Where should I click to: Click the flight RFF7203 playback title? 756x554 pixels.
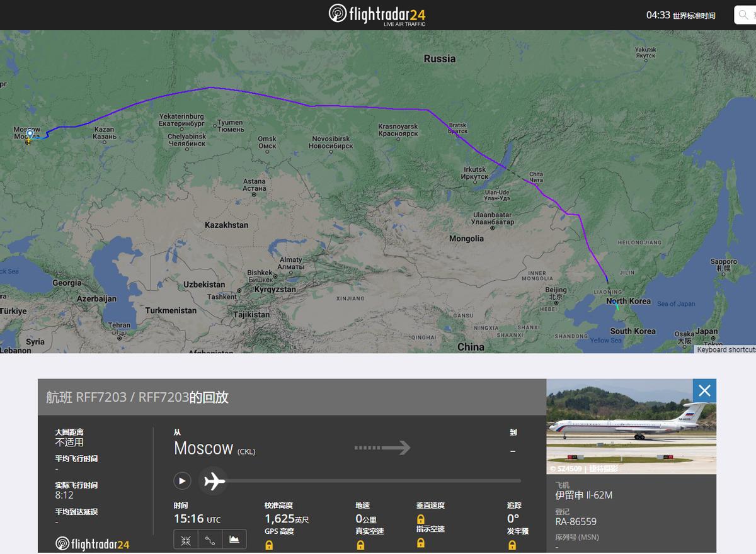point(137,397)
